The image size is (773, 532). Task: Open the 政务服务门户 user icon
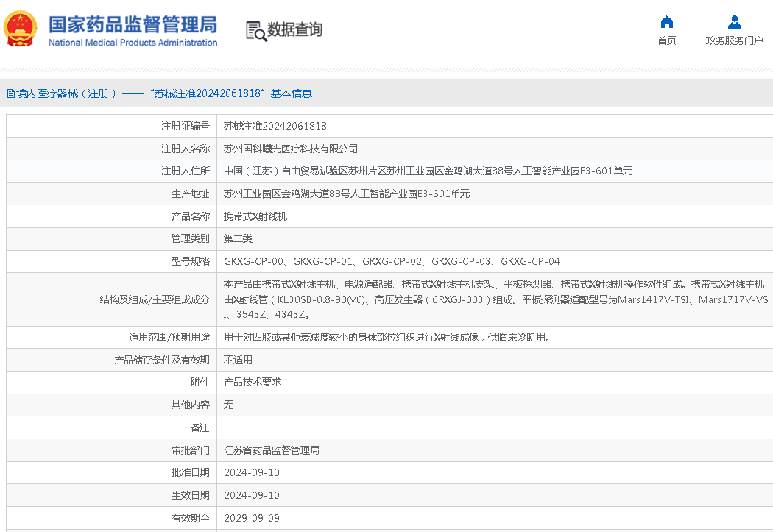tap(734, 22)
